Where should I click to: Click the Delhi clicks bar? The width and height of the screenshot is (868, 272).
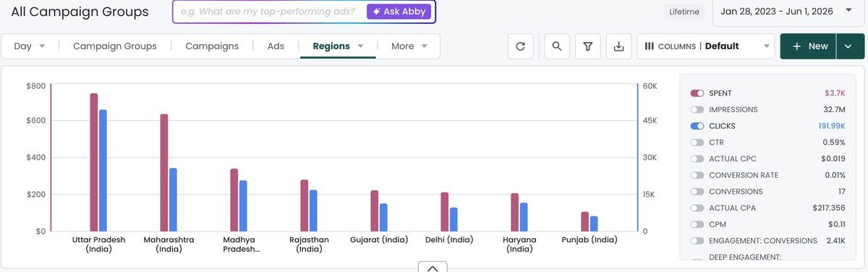coord(454,220)
